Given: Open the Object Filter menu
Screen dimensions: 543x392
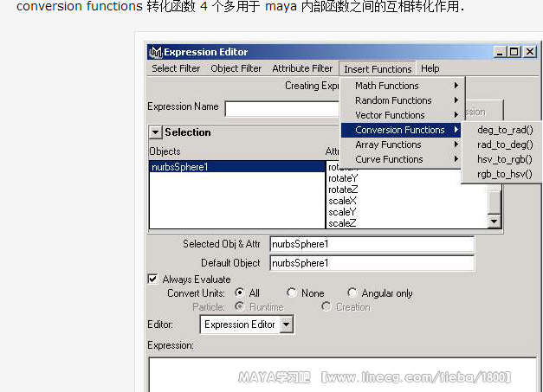Looking at the screenshot, I should (236, 68).
